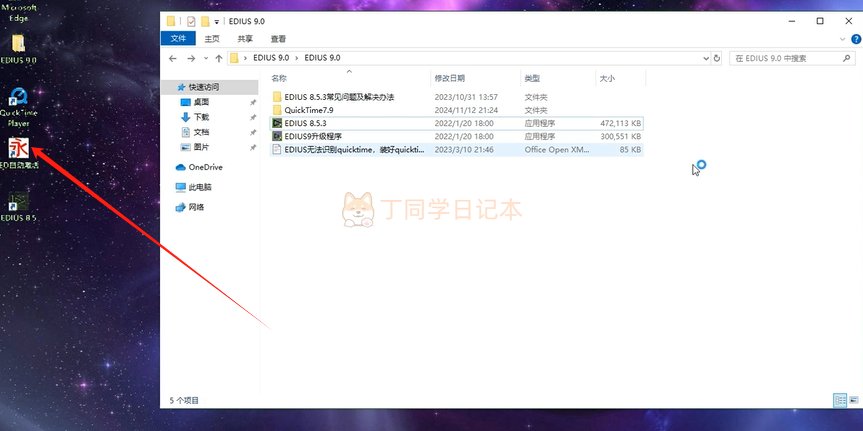
Task: Open the ED自动激活 desktop shortcut with 永 icon
Action: click(x=19, y=149)
